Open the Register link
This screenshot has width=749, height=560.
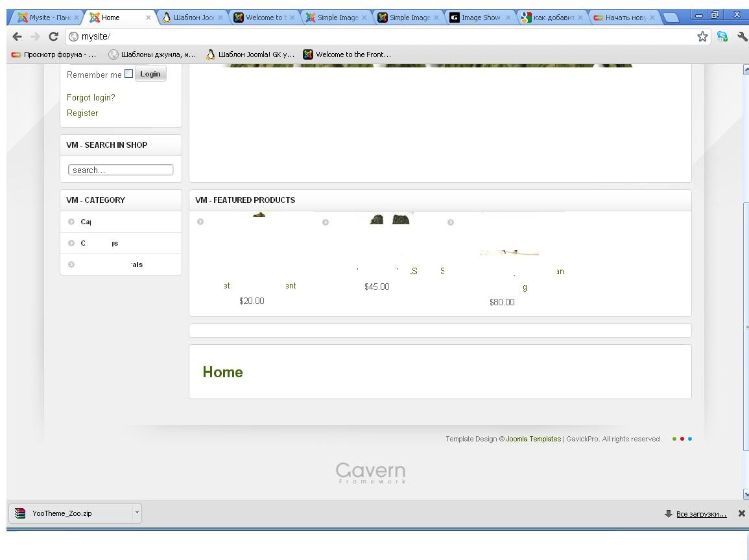click(x=82, y=113)
